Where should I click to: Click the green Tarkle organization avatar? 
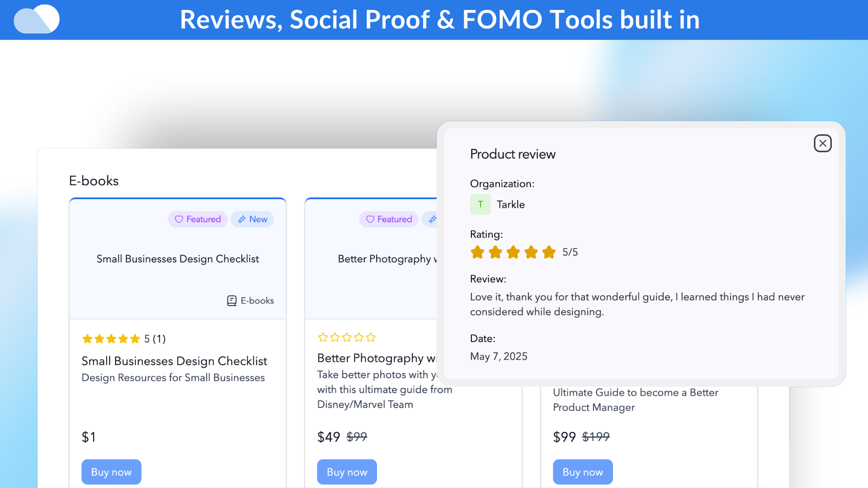(480, 204)
